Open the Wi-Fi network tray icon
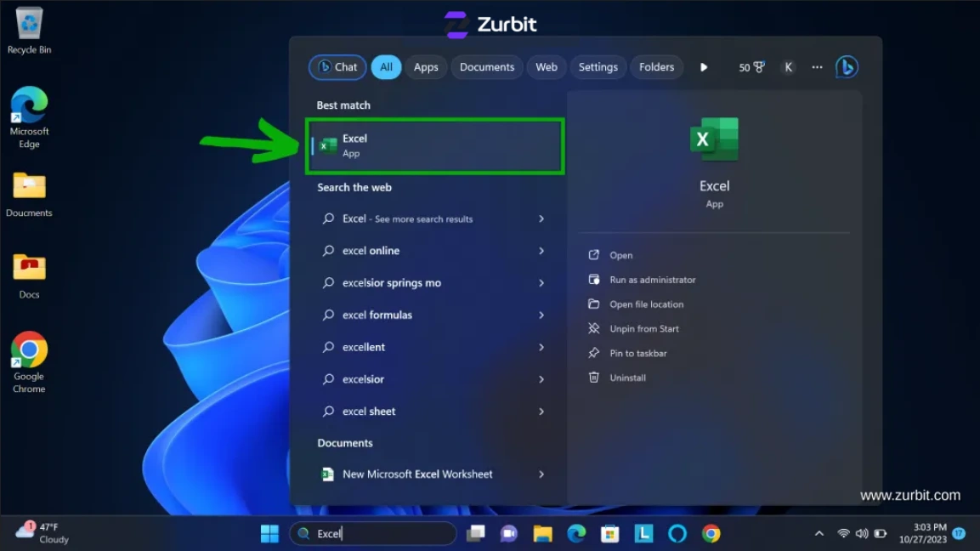Viewport: 980px width, 551px height. (843, 533)
